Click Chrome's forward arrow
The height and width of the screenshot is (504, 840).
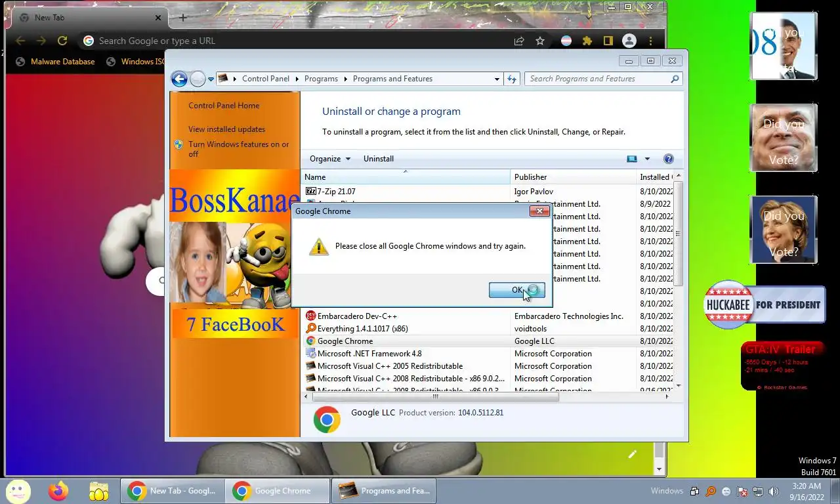pos(41,41)
